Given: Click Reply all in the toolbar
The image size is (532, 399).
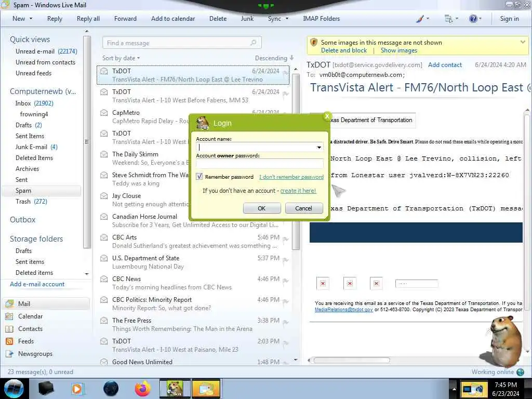Looking at the screenshot, I should tap(88, 19).
